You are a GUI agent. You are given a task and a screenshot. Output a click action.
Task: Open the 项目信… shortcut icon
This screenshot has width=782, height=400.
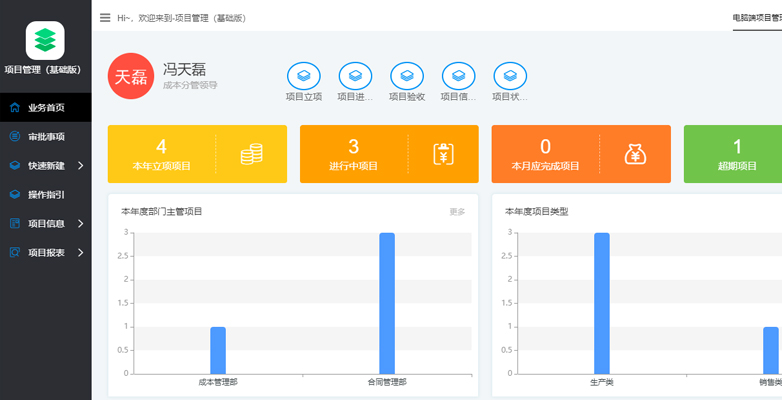459,75
